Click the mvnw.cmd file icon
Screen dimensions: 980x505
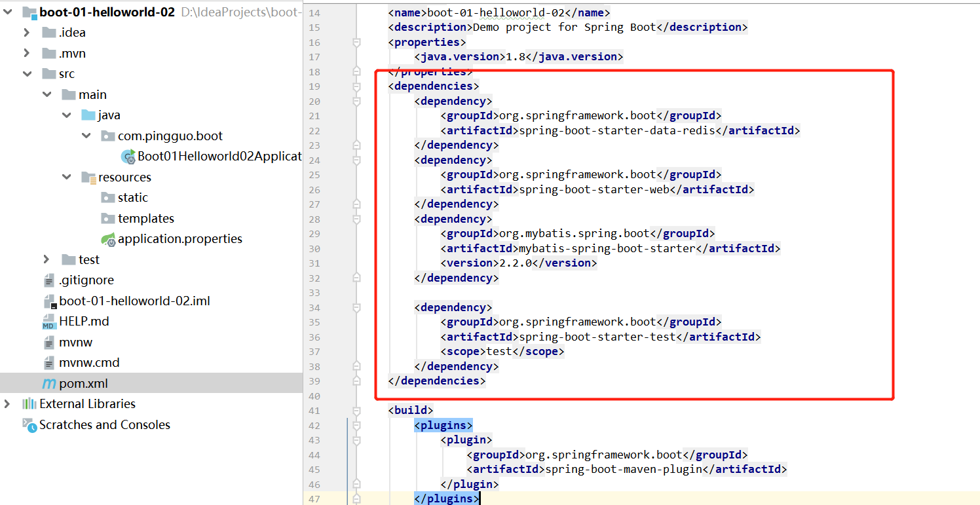[49, 362]
